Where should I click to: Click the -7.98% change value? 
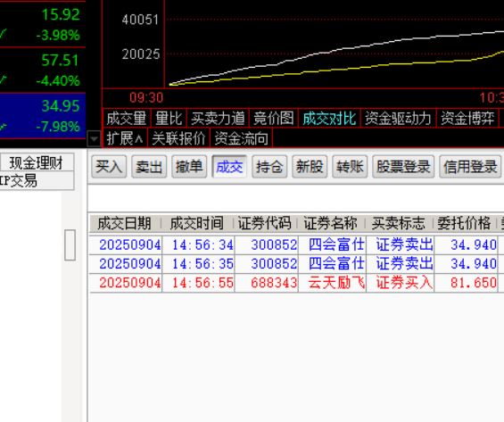pyautogui.click(x=58, y=127)
